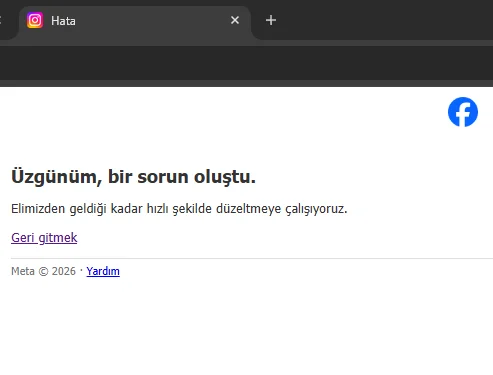The image size is (493, 375).
Task: Click the Instagram favicon on the Hata tab
Action: pos(35,20)
